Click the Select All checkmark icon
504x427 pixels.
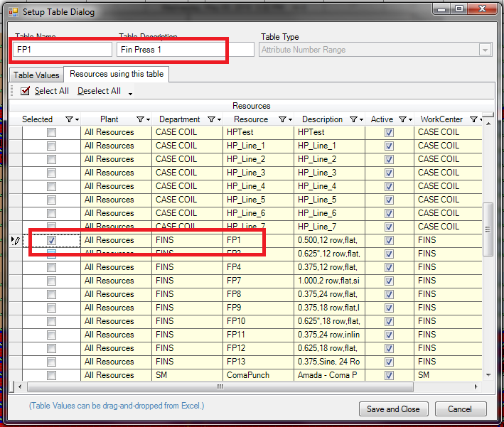[25, 91]
